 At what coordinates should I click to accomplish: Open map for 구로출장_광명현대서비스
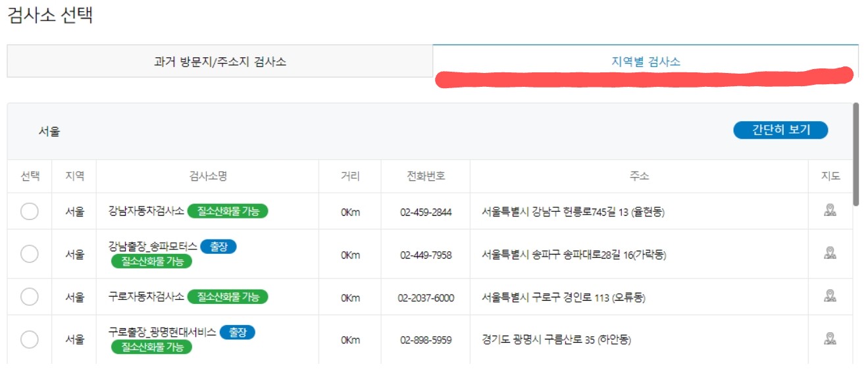(830, 339)
